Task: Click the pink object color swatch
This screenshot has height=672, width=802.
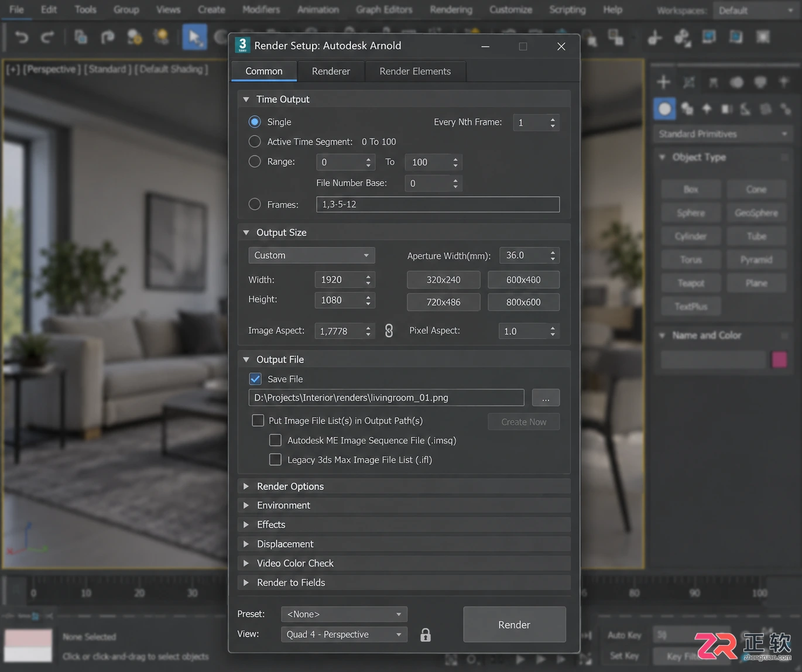Action: (x=779, y=359)
